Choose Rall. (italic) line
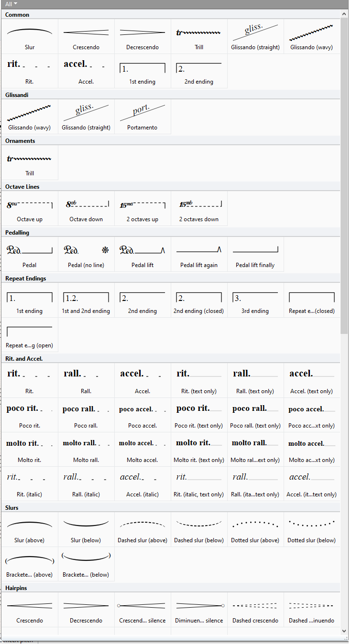The image size is (352, 644). [x=86, y=483]
